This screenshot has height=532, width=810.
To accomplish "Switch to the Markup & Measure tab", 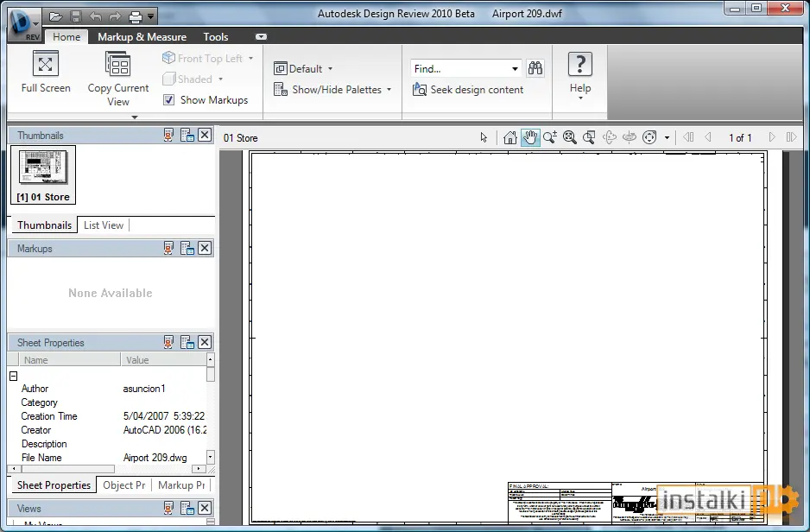I will click(x=142, y=36).
